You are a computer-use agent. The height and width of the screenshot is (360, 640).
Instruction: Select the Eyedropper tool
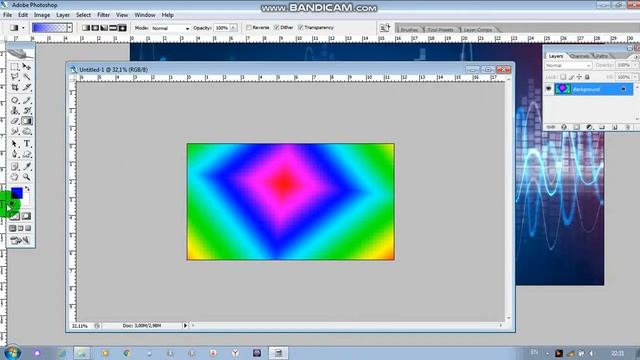click(x=27, y=167)
